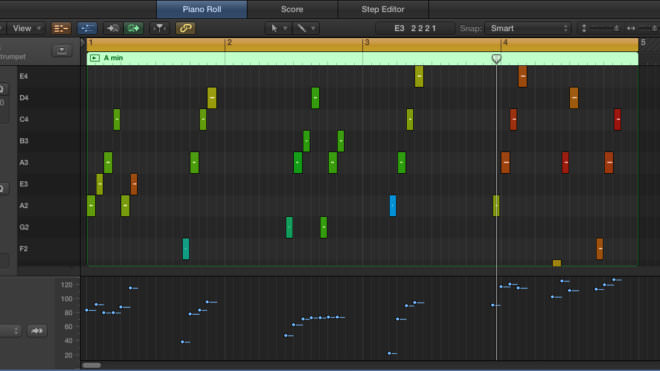Select the A min region header
This screenshot has height=371, width=660.
coord(362,58)
